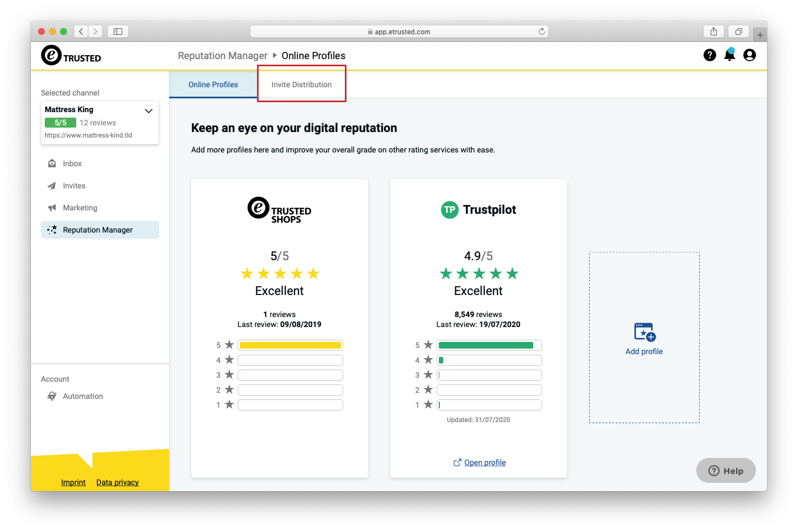
Task: Click the Invites paper plane icon
Action: pyautogui.click(x=52, y=186)
